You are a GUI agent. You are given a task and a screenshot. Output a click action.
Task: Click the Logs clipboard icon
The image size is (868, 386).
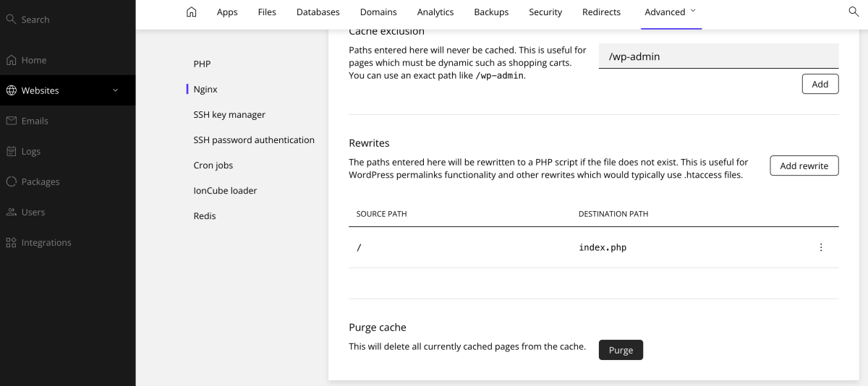(11, 151)
